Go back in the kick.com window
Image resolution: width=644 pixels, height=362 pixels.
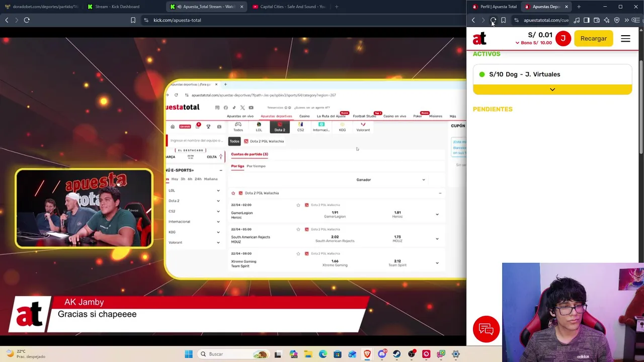click(x=7, y=20)
